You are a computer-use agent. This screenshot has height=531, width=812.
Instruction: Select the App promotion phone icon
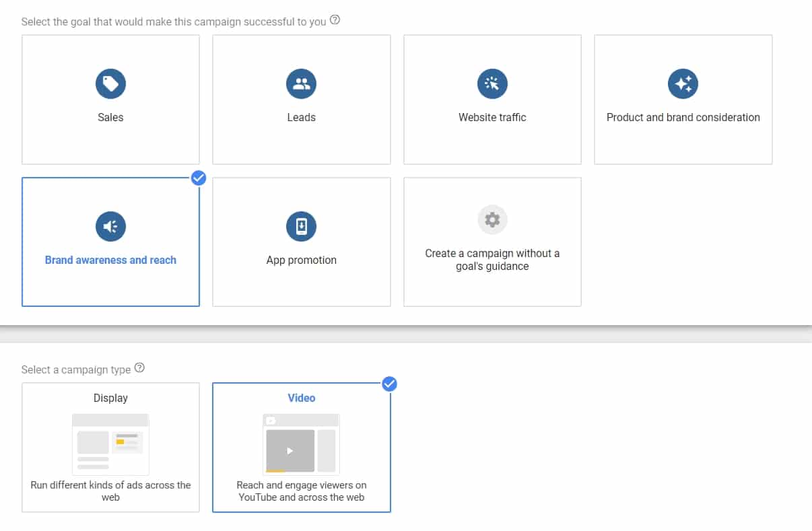301,227
